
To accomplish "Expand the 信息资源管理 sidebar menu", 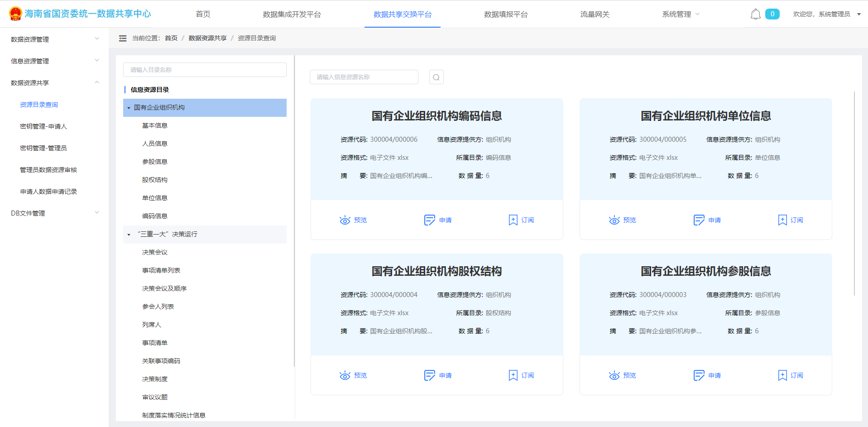I will click(x=54, y=61).
